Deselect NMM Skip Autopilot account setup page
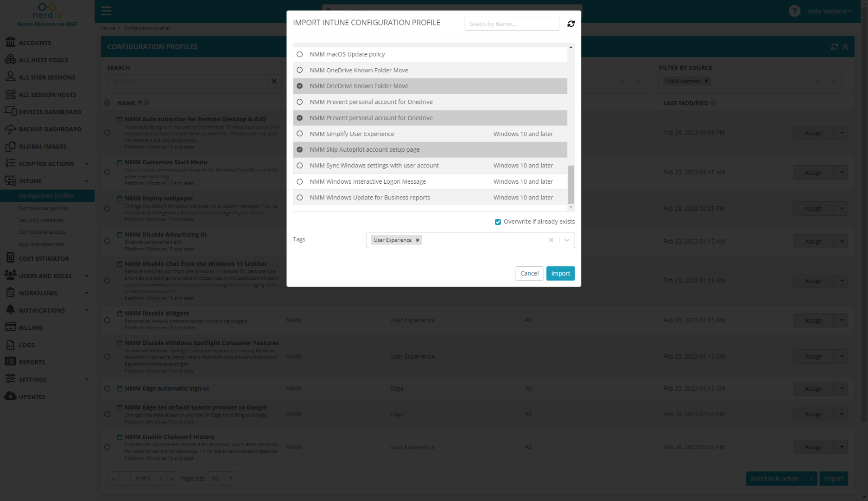Image resolution: width=868 pixels, height=501 pixels. tap(300, 149)
